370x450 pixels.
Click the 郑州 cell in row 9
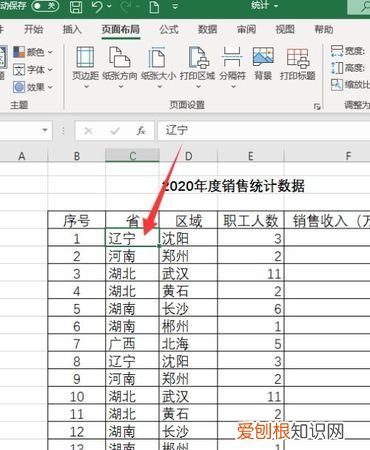[x=189, y=379]
